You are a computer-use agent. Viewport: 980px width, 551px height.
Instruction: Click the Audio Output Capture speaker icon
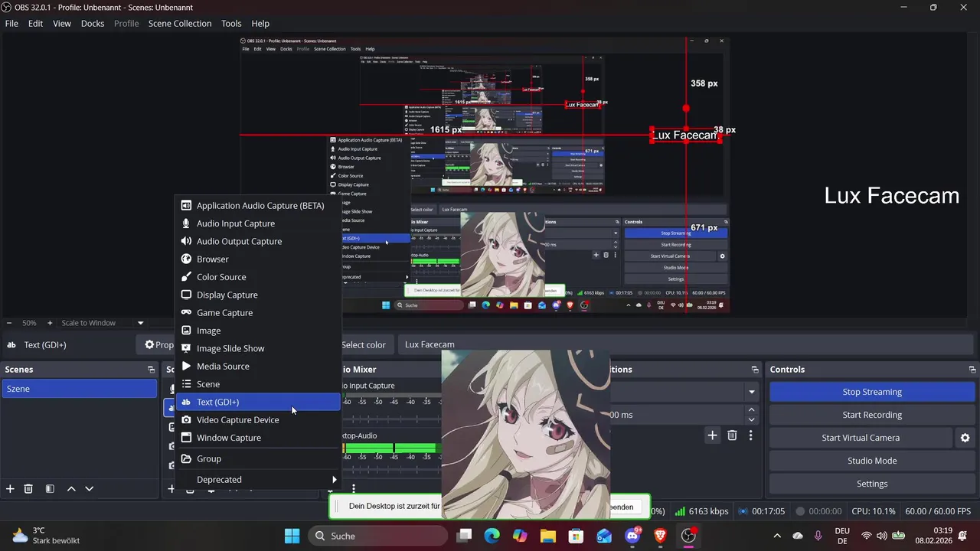coord(186,241)
